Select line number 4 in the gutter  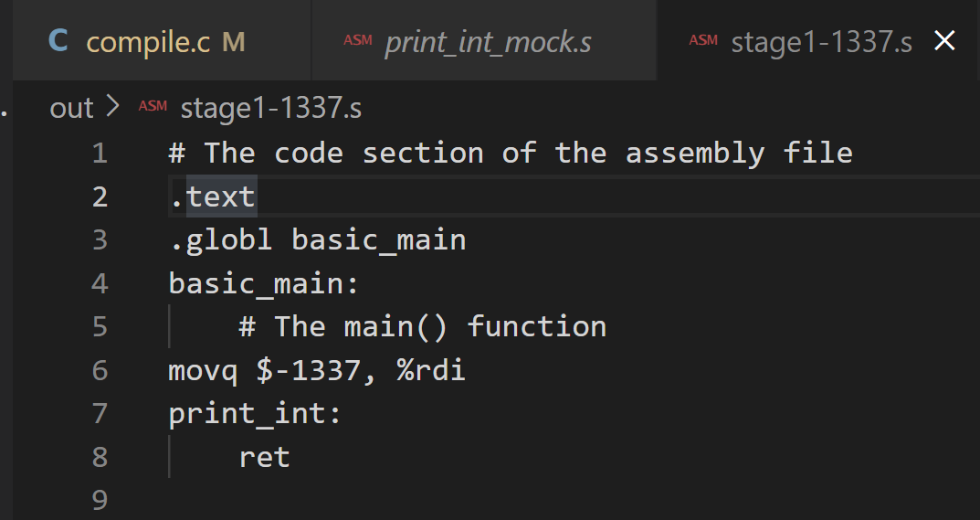(x=100, y=283)
